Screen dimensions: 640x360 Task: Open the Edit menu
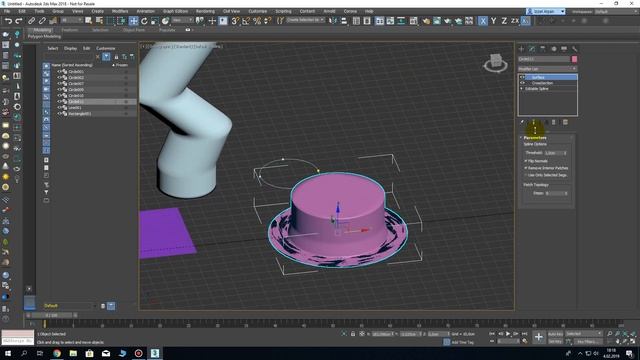pos(22,11)
